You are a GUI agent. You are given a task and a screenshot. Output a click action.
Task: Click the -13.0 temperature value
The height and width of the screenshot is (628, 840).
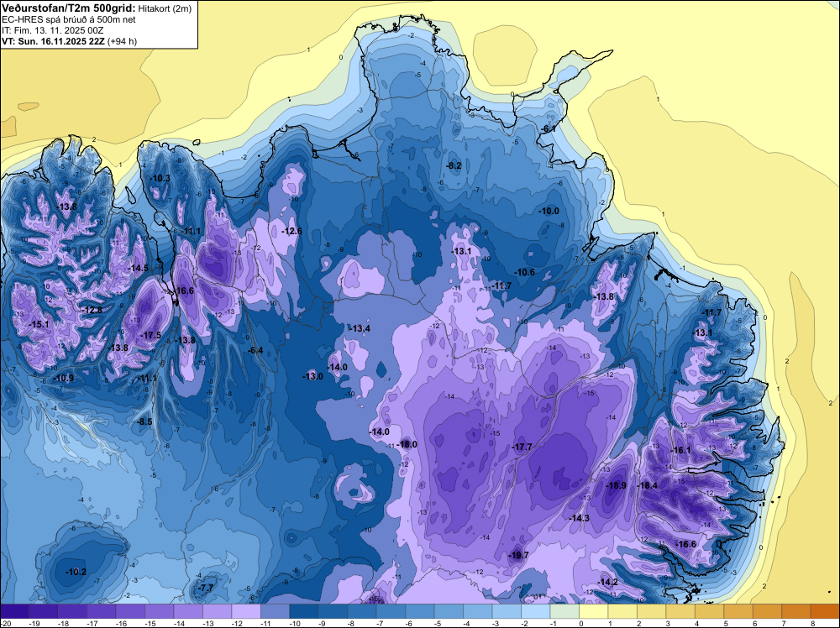pyautogui.click(x=312, y=376)
